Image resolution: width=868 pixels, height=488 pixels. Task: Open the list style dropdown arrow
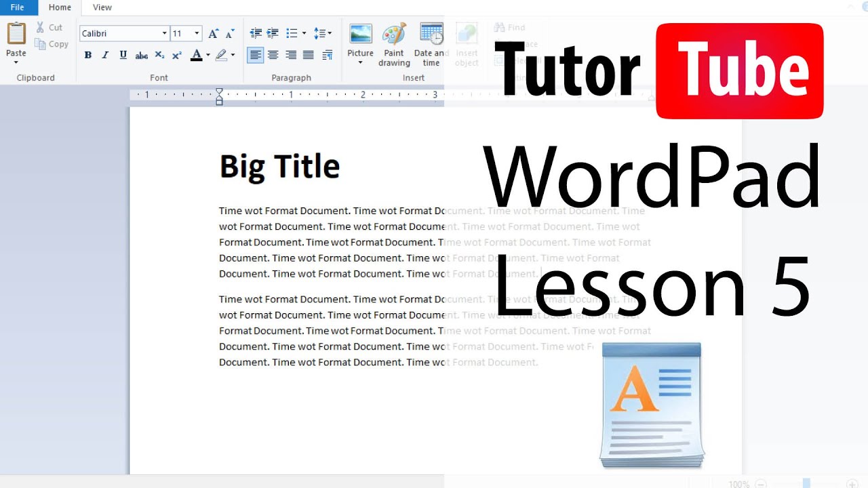click(x=304, y=33)
